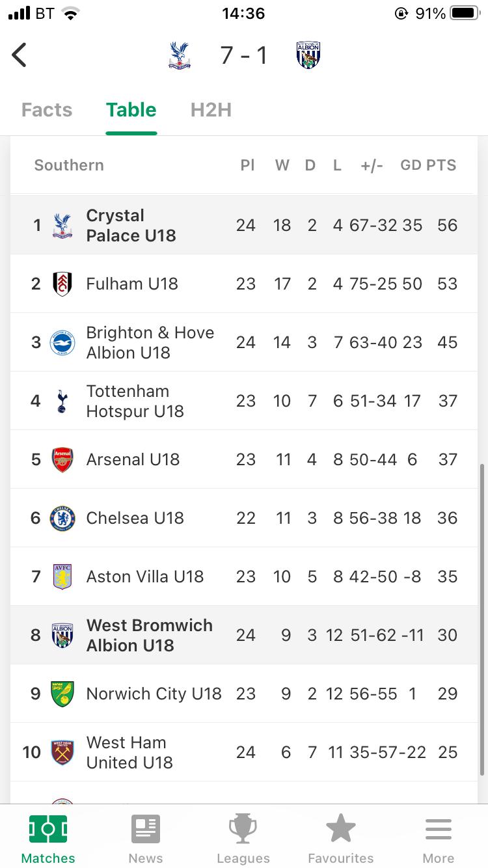Tap the News newspaper icon
Image resolution: width=488 pixels, height=868 pixels.
[x=145, y=830]
